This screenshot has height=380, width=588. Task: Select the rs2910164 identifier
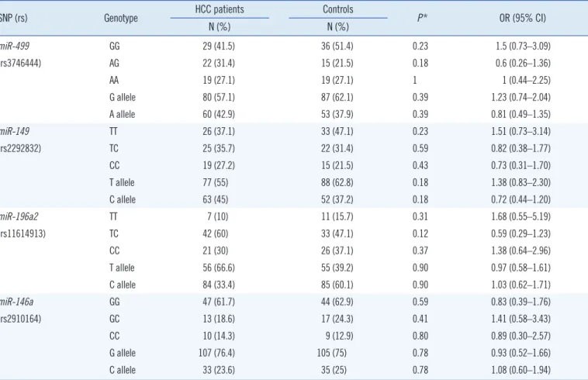(20, 319)
